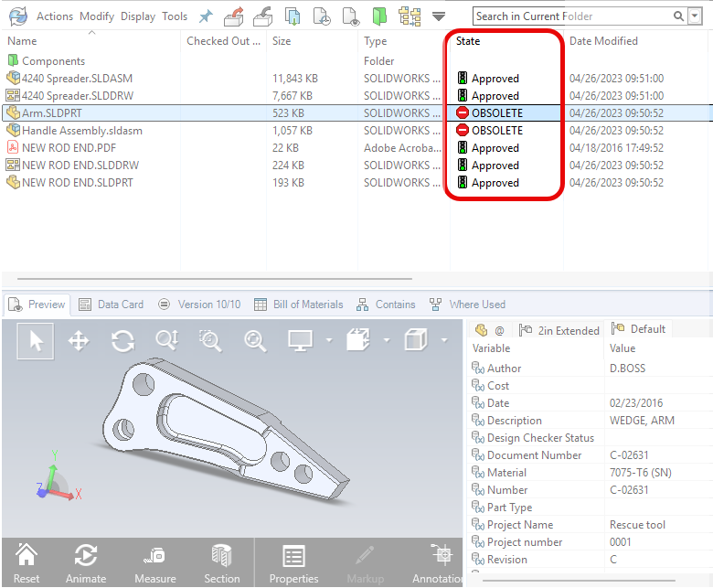Image resolution: width=713 pixels, height=588 pixels.
Task: Click the Measure tool button
Action: coord(155,564)
